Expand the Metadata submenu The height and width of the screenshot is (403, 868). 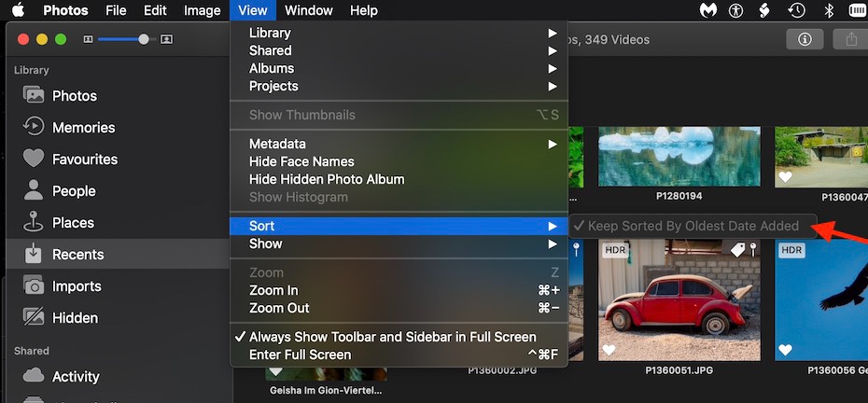399,144
